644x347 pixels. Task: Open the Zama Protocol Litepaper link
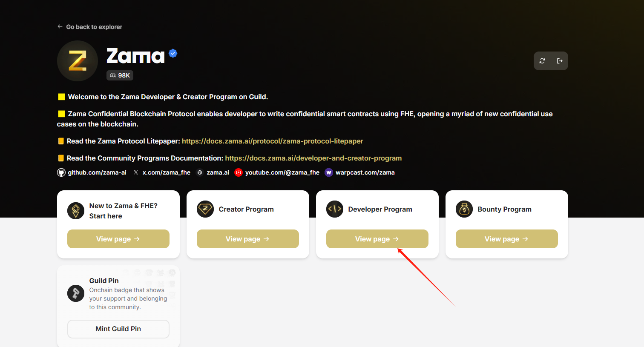(x=272, y=141)
